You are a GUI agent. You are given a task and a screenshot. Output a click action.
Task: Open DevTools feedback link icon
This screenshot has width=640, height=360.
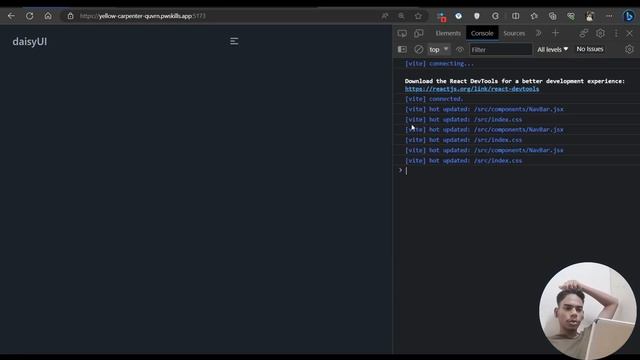click(x=584, y=33)
